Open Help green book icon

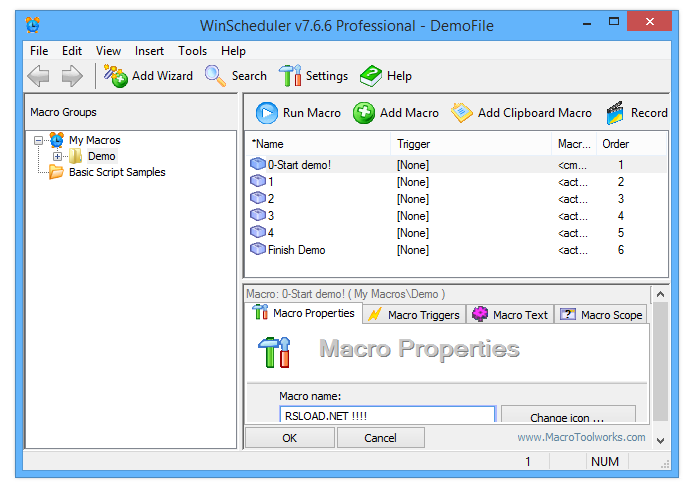click(x=371, y=76)
